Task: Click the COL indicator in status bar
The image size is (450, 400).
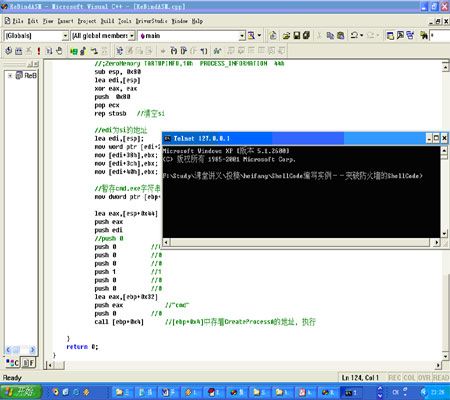Action: click(409, 377)
